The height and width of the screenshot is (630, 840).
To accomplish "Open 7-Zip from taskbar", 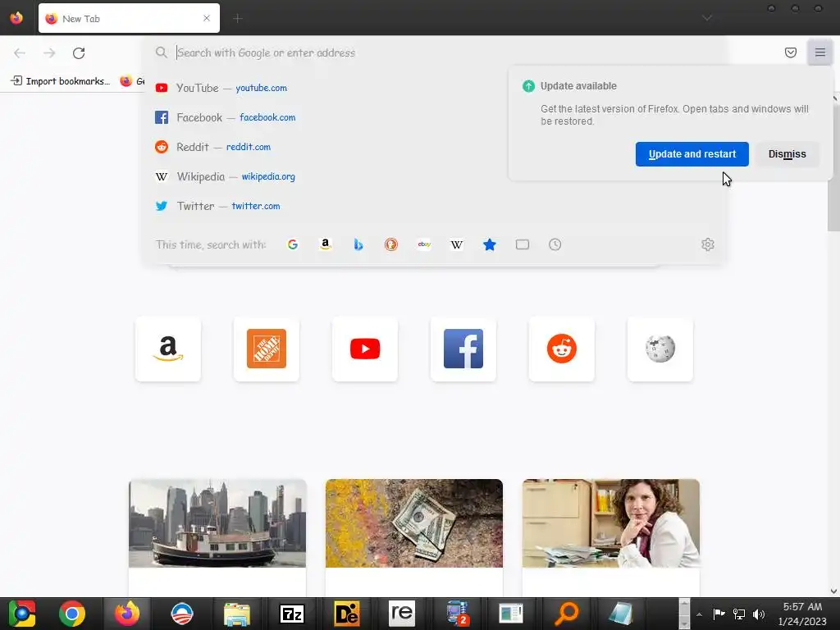I will [292, 614].
